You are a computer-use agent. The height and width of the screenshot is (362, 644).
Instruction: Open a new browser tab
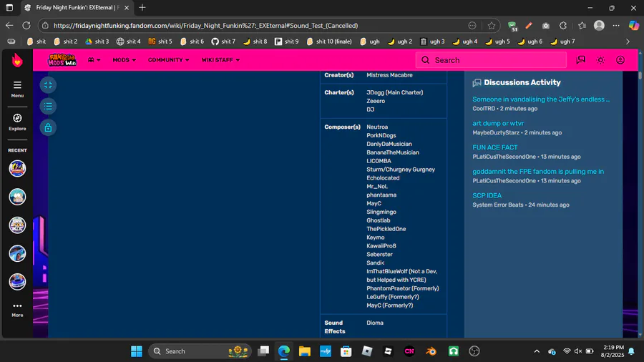tap(142, 7)
